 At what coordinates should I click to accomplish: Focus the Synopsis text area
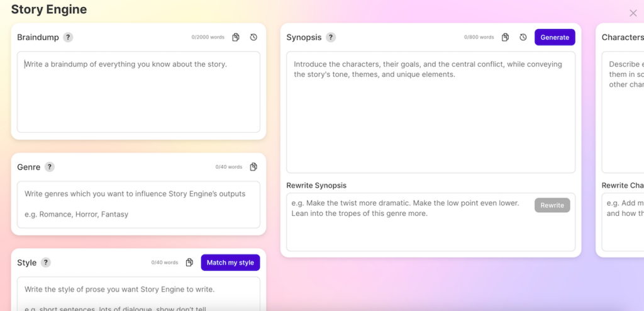[431, 112]
